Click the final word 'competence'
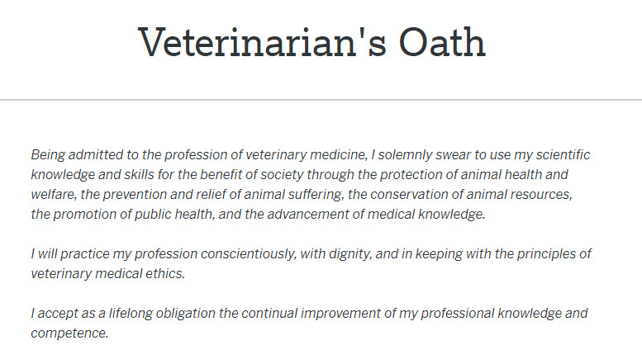The height and width of the screenshot is (364, 642). 69,333
